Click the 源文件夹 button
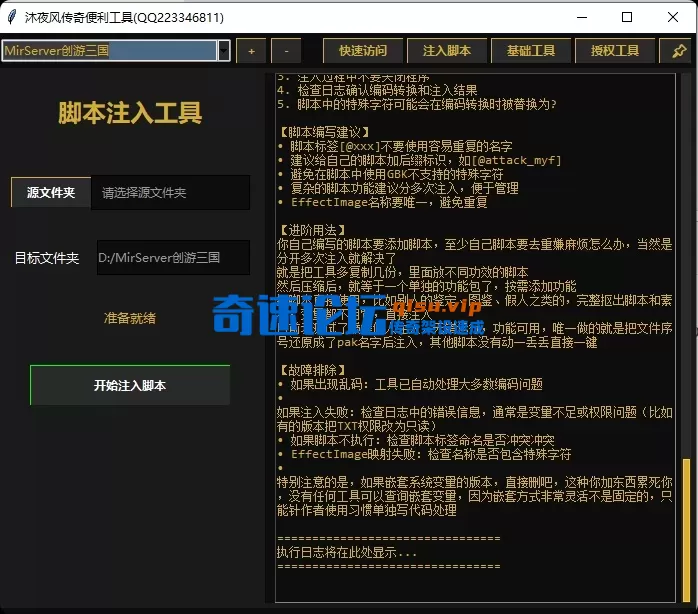This screenshot has height=614, width=698. point(51,192)
